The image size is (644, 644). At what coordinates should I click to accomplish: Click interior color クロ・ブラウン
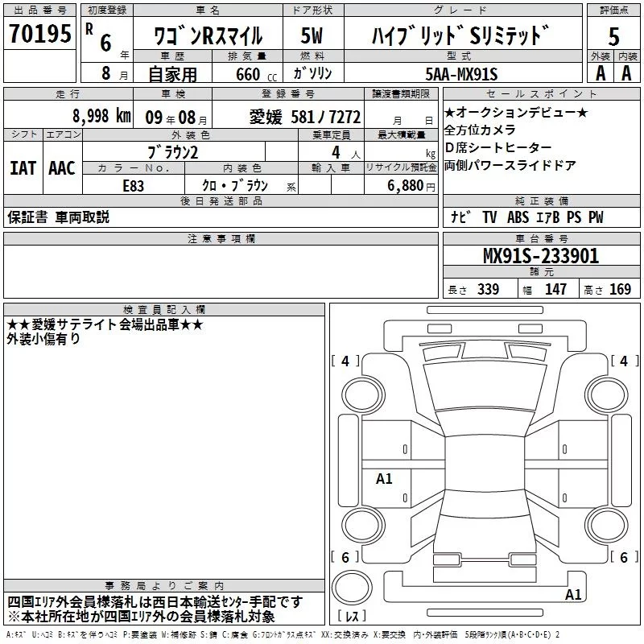pos(235,186)
